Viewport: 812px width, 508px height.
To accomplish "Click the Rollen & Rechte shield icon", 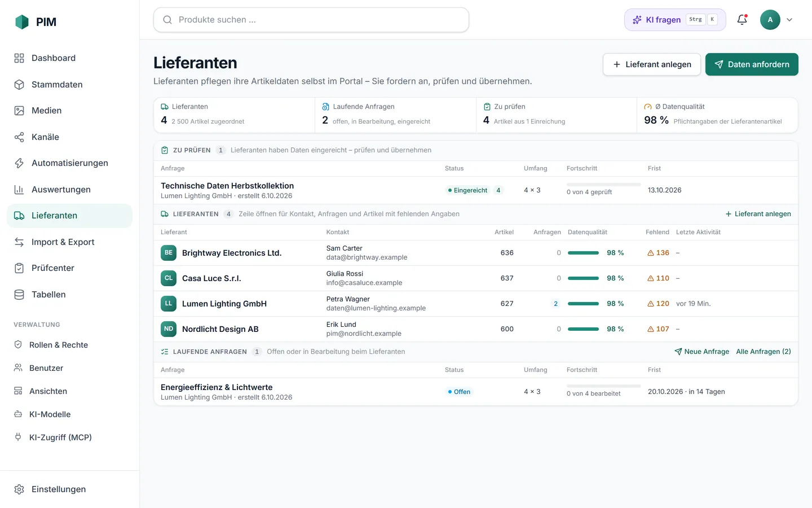I will pos(18,345).
